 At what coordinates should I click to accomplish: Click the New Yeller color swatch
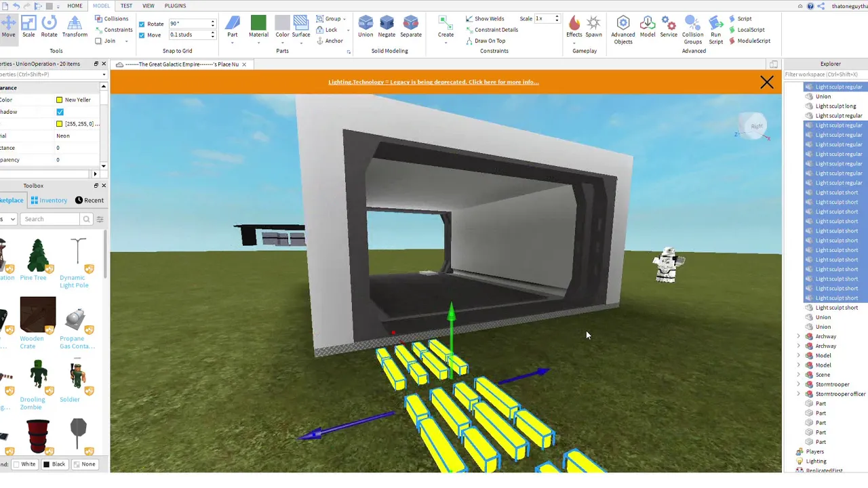click(60, 100)
